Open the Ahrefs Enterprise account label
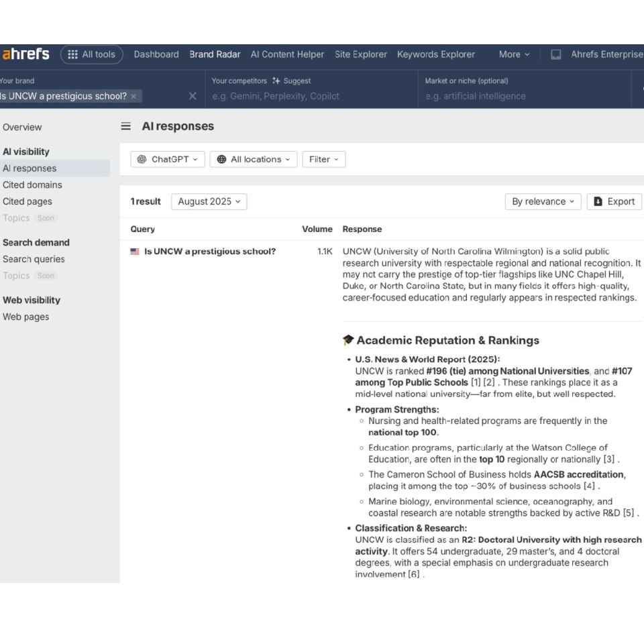 coord(606,54)
